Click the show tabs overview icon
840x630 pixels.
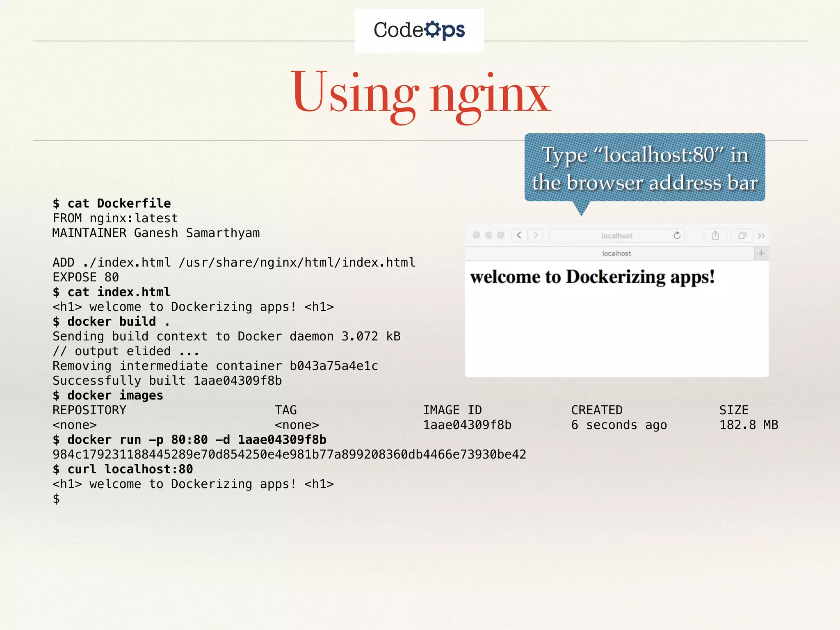(x=742, y=235)
